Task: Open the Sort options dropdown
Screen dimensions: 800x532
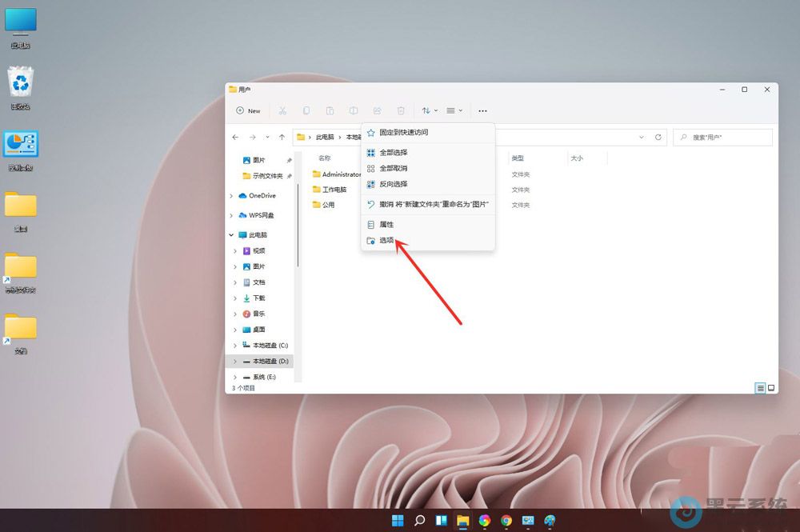Action: (x=430, y=111)
